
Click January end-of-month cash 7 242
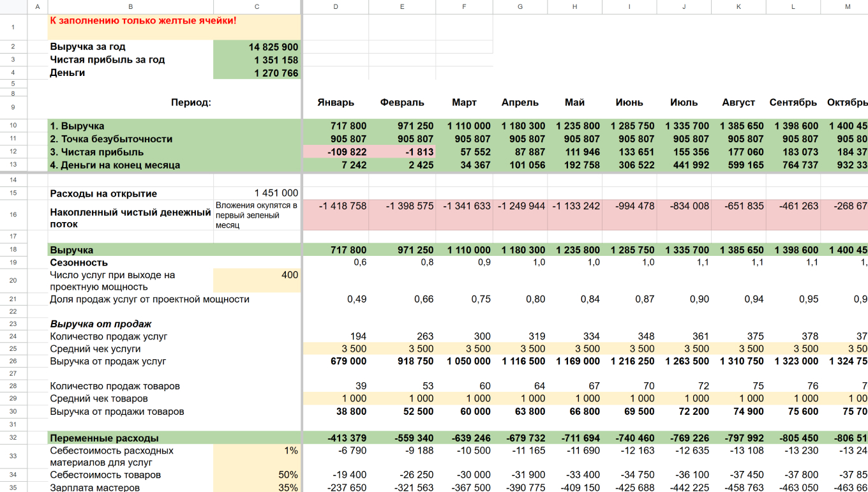336,165
